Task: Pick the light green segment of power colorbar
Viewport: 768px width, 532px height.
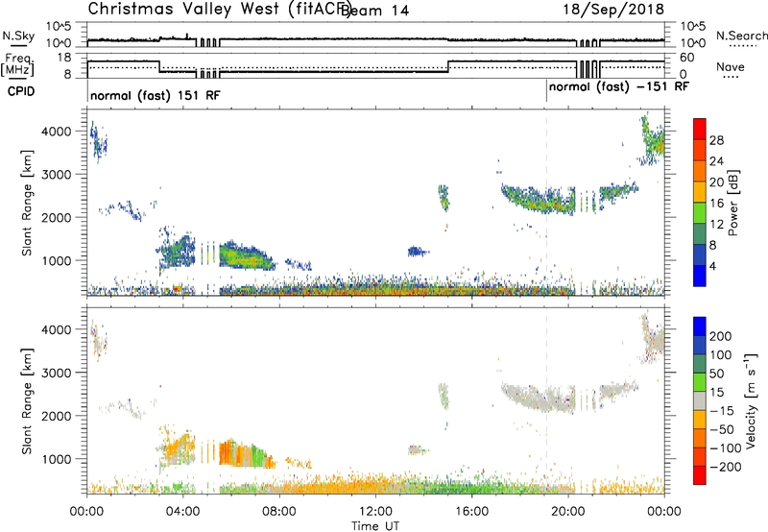Action: click(x=700, y=213)
